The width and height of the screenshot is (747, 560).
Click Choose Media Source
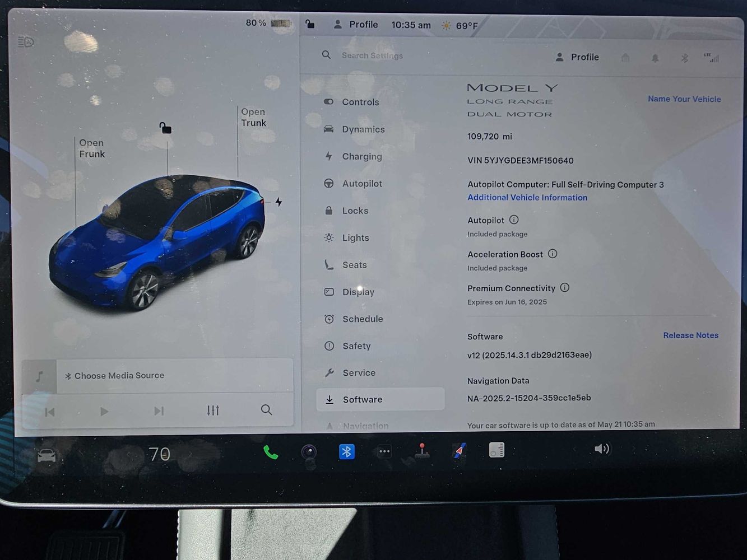[114, 376]
